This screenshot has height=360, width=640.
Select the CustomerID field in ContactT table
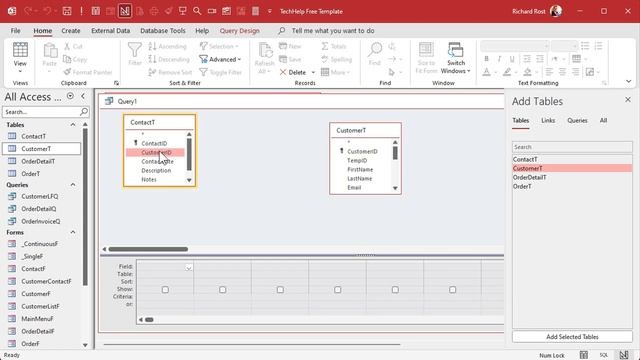click(155, 152)
